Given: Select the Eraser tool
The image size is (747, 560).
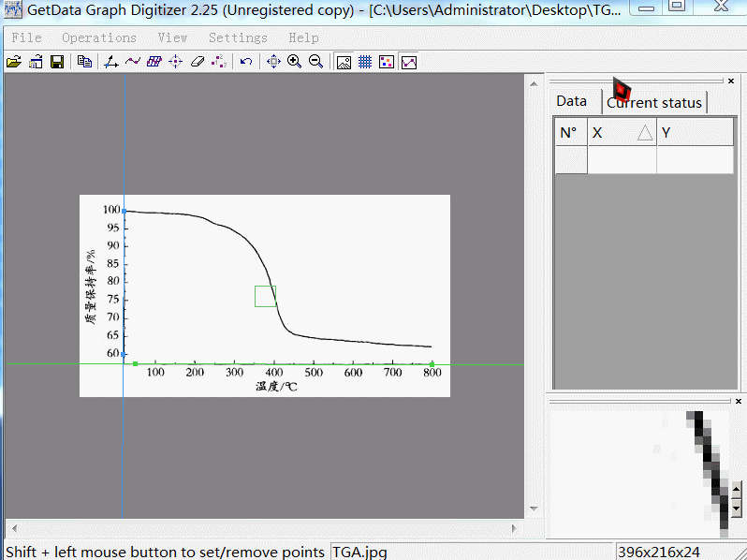Looking at the screenshot, I should 197,62.
